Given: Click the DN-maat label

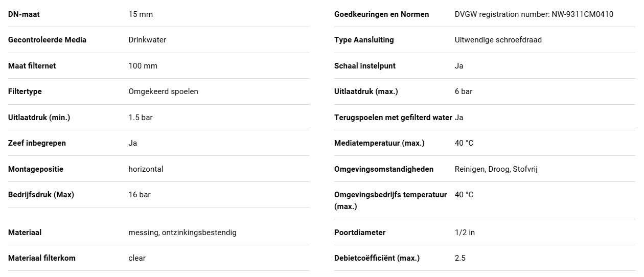Looking at the screenshot, I should [x=24, y=14].
